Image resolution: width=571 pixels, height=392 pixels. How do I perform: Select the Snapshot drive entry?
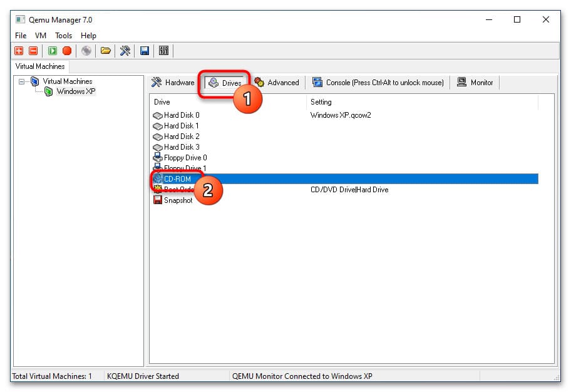[x=178, y=200]
